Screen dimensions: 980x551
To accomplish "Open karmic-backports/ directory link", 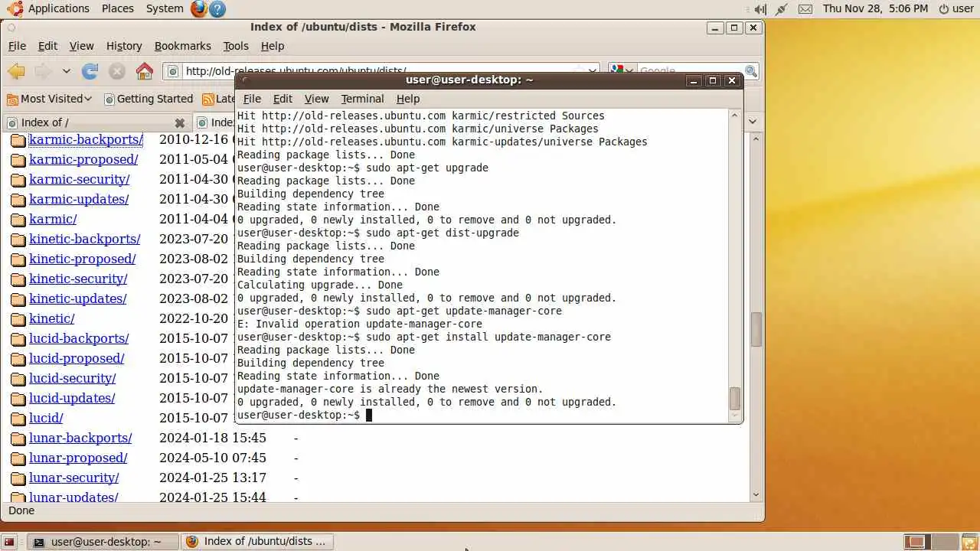I will [x=86, y=139].
